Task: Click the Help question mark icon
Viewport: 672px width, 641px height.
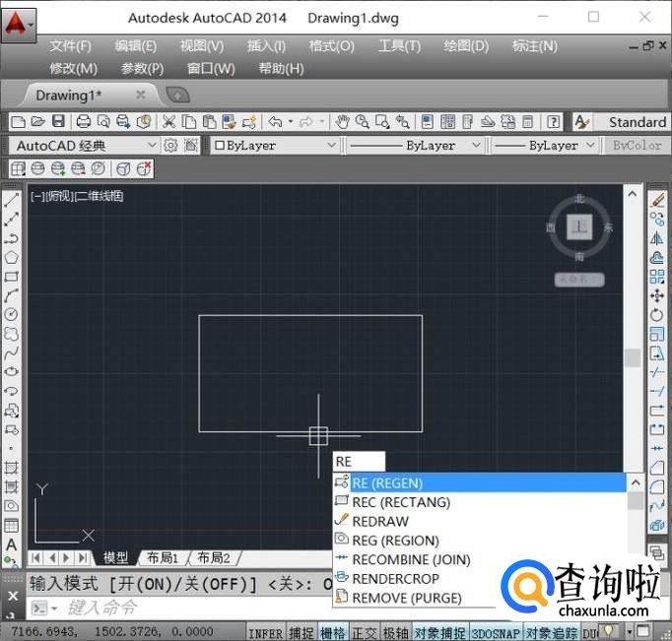Action: 554,122
